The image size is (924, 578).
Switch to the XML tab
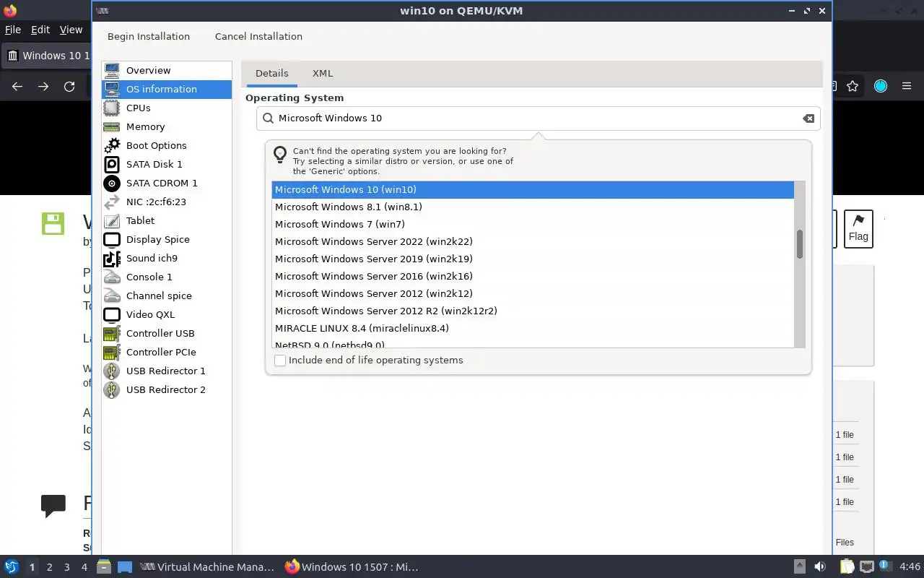coord(323,73)
